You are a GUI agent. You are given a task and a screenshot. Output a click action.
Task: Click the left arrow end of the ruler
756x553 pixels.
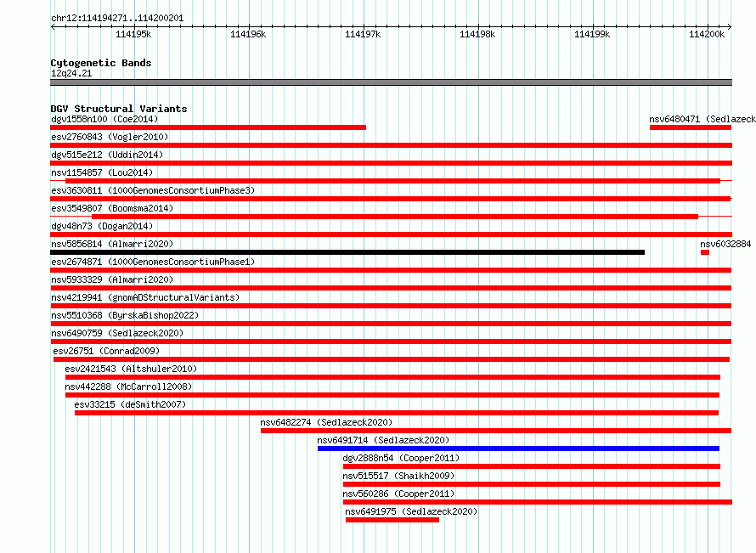[53, 26]
